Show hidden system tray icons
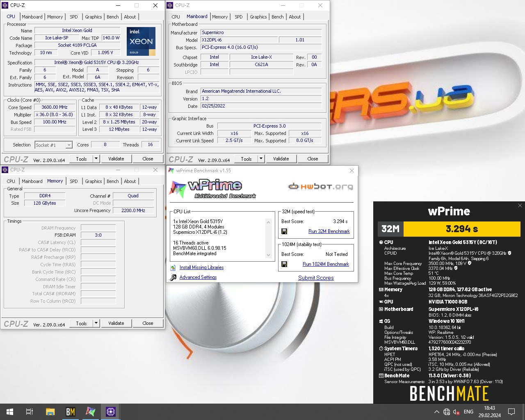Viewport: 525px width, 420px height. tap(436, 412)
